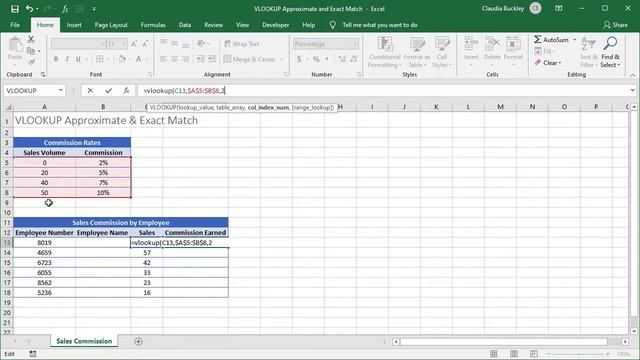Switch to the Developer tab
This screenshot has height=360, width=640.
pyautogui.click(x=276, y=25)
